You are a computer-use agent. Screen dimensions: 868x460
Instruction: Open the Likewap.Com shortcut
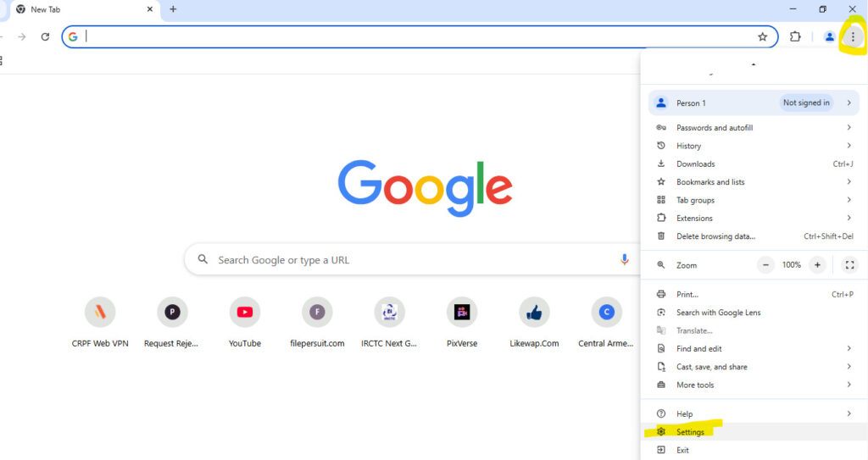click(534, 322)
